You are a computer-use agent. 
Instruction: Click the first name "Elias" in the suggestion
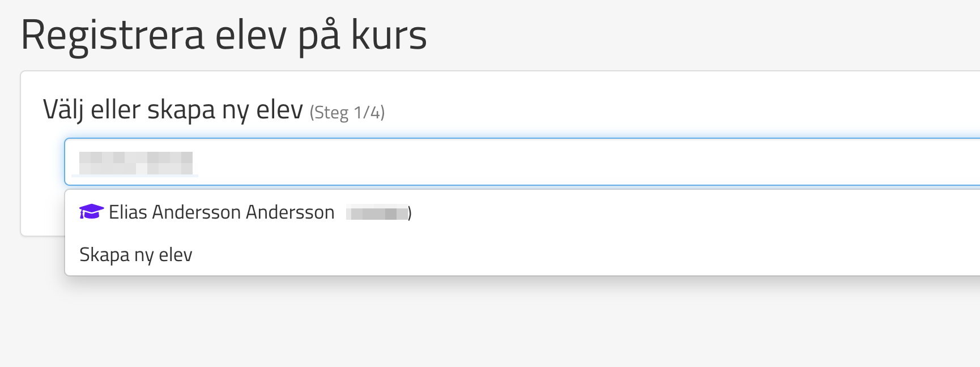(128, 212)
